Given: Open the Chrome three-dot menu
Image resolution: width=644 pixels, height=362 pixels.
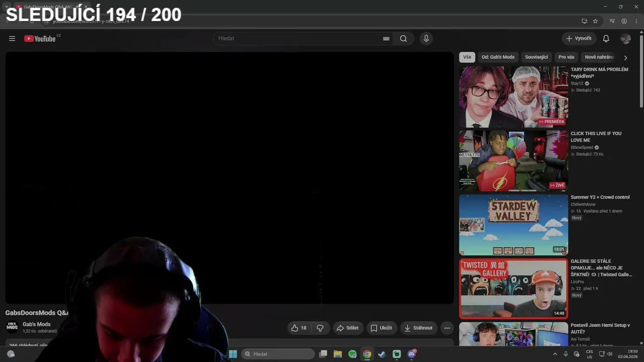Looking at the screenshot, I should point(636,21).
